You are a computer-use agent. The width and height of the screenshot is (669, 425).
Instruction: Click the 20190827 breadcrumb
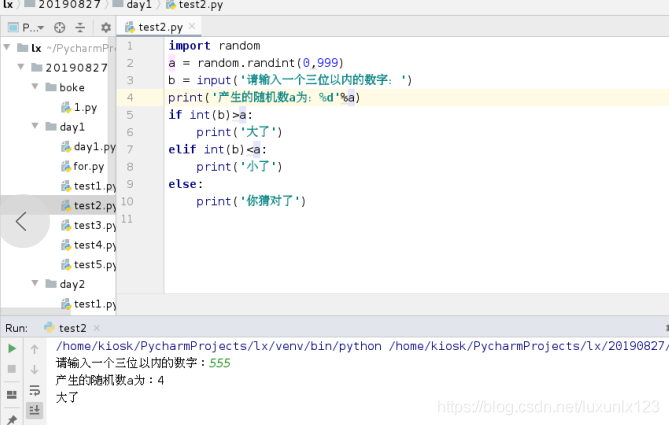[x=64, y=4]
